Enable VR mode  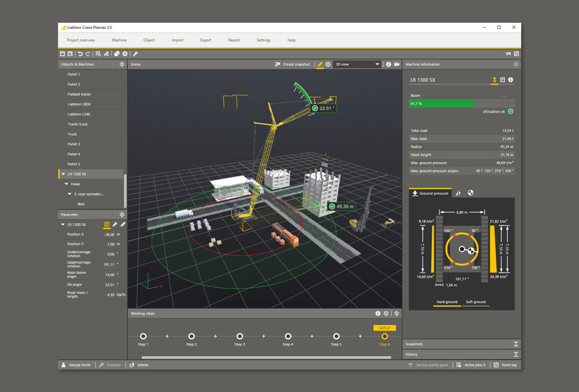pyautogui.click(x=508, y=54)
